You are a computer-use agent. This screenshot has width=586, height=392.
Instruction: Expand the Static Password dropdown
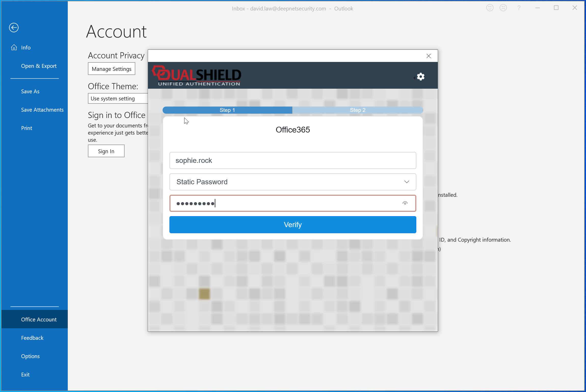[x=292, y=182]
